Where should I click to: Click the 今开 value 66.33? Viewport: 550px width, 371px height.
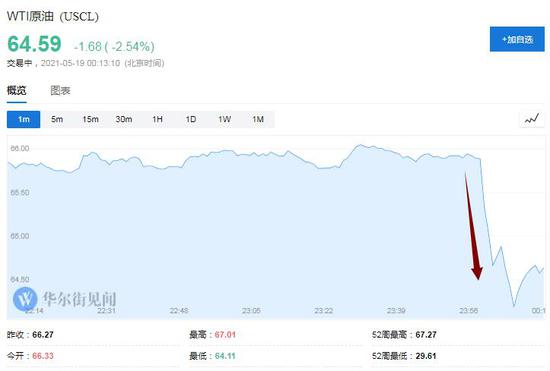(43, 356)
